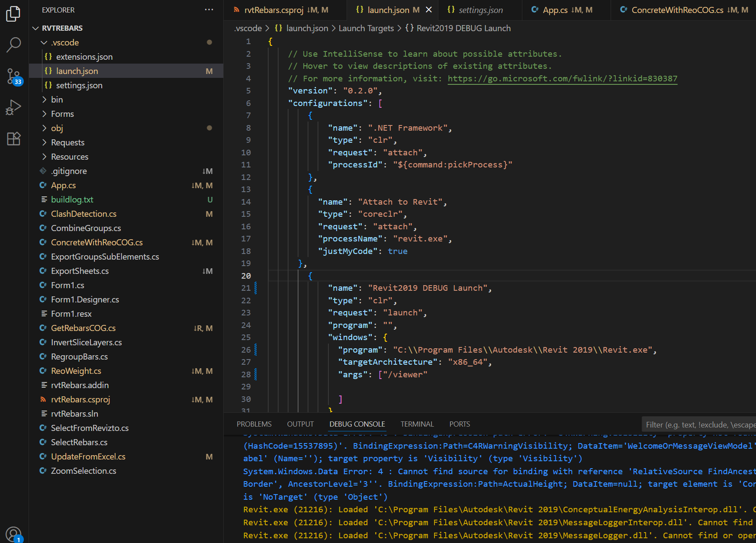Open extensions.json in explorer
The height and width of the screenshot is (543, 756).
click(x=126, y=57)
